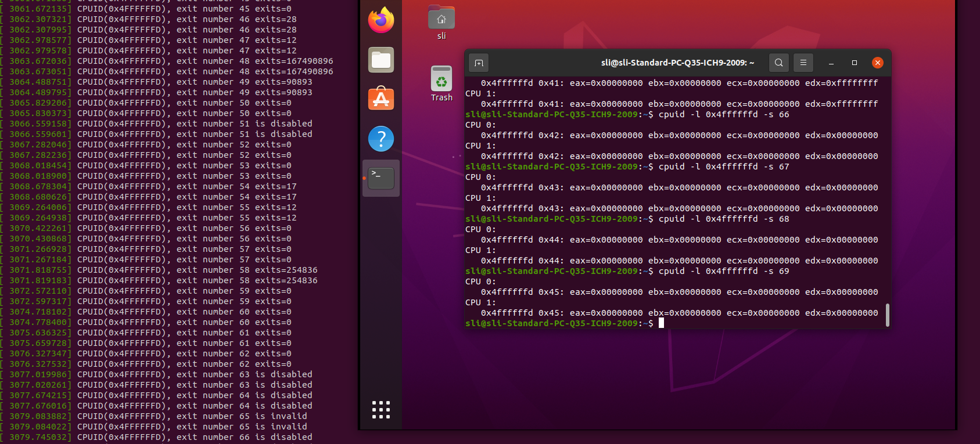This screenshot has width=980, height=444.
Task: Select the Trash icon on the desktop
Action: point(441,84)
